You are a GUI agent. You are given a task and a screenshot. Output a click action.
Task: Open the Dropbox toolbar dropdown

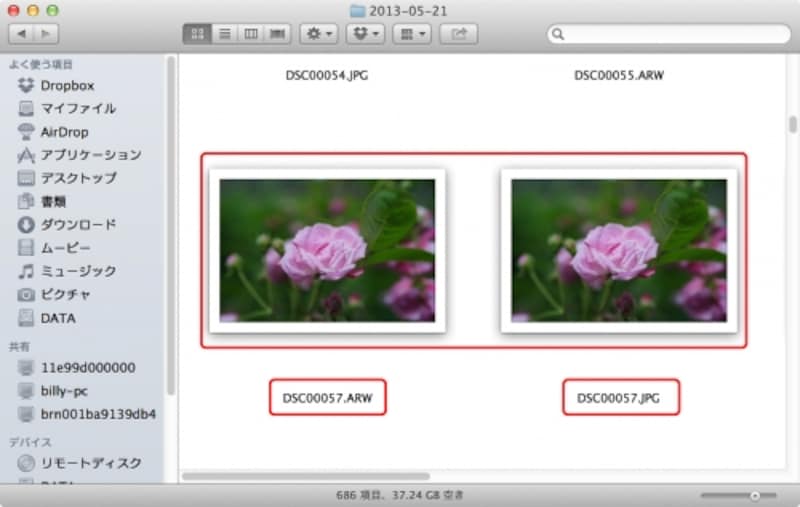coord(365,34)
